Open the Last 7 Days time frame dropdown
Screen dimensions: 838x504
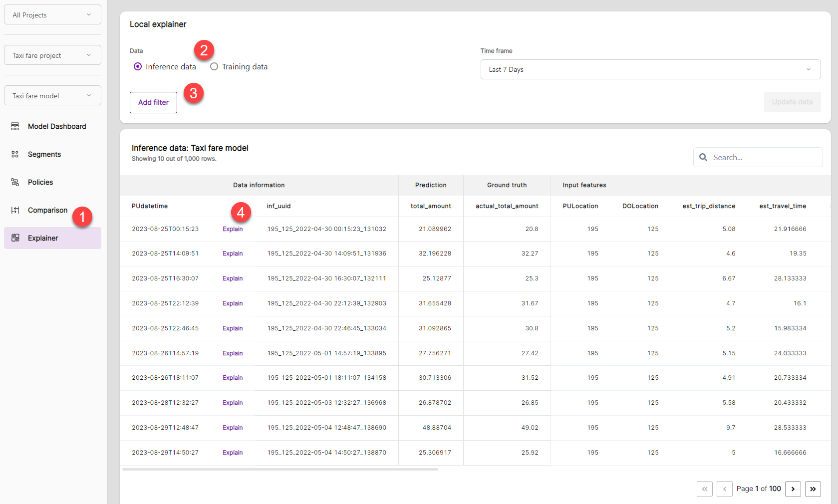tap(650, 69)
